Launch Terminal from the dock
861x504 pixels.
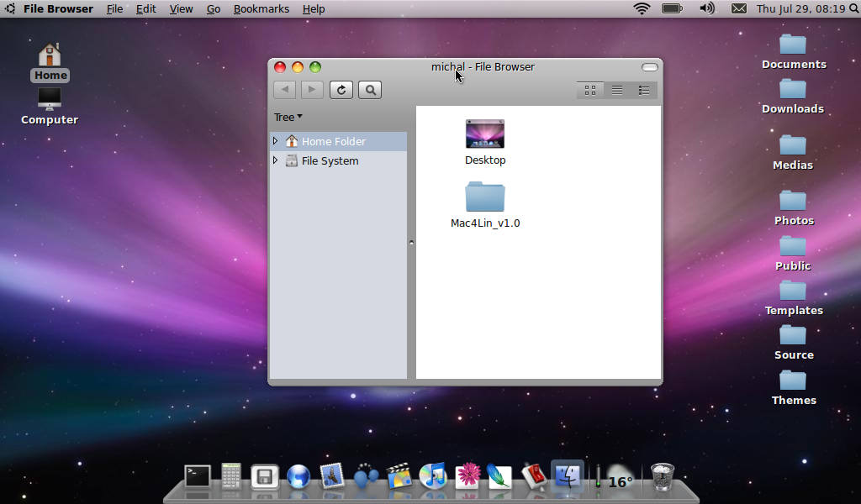tap(197, 475)
